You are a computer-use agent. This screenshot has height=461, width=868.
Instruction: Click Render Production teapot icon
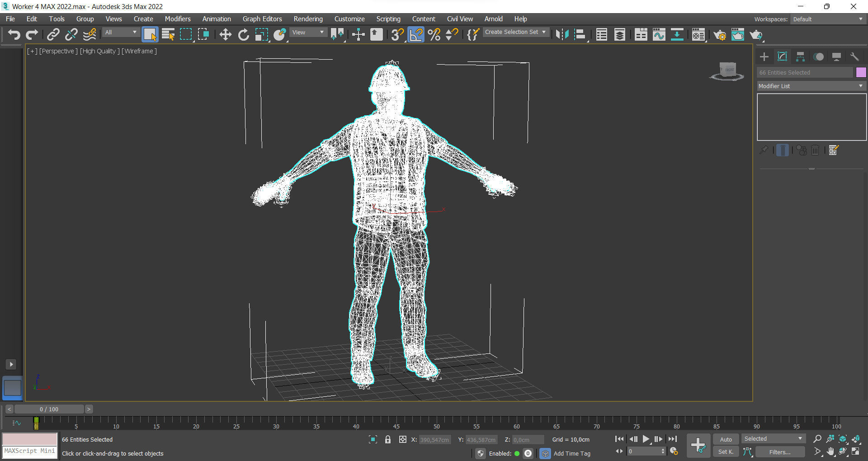(756, 34)
